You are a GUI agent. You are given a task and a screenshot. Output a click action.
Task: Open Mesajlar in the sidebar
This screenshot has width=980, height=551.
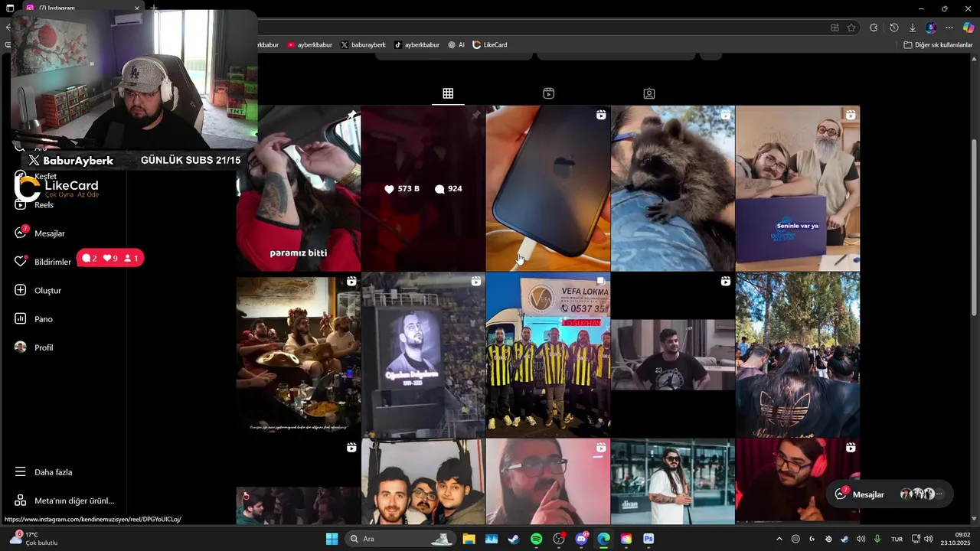click(49, 233)
